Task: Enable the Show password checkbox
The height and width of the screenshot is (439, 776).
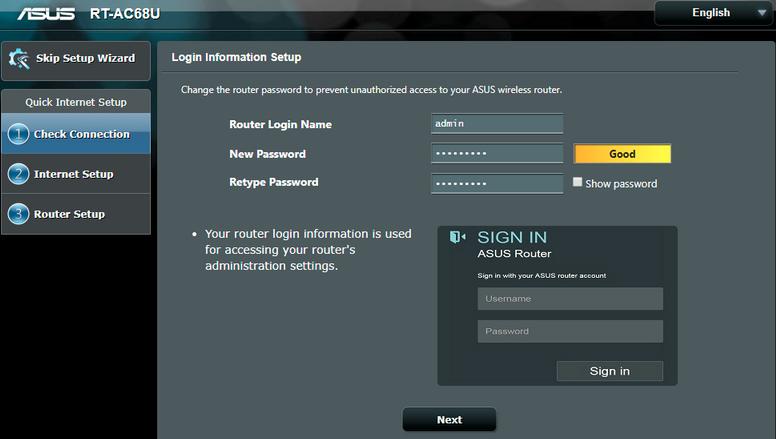Action: coord(577,182)
